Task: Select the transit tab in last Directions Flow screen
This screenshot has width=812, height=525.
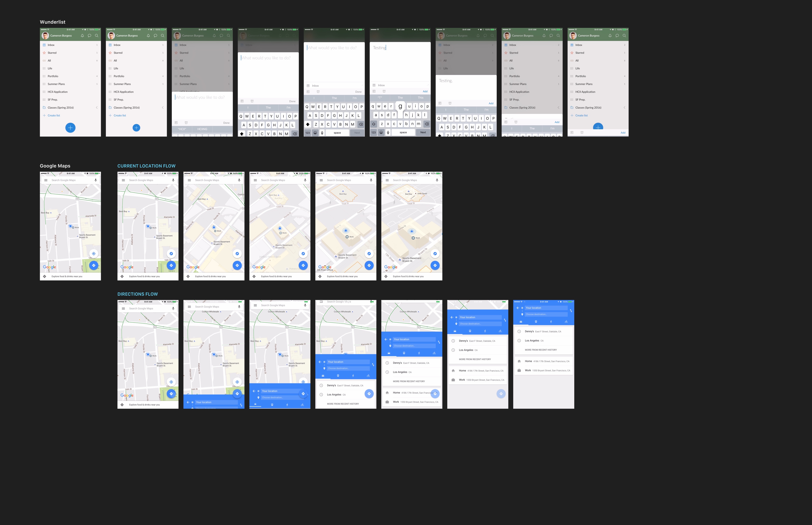Action: pyautogui.click(x=536, y=321)
